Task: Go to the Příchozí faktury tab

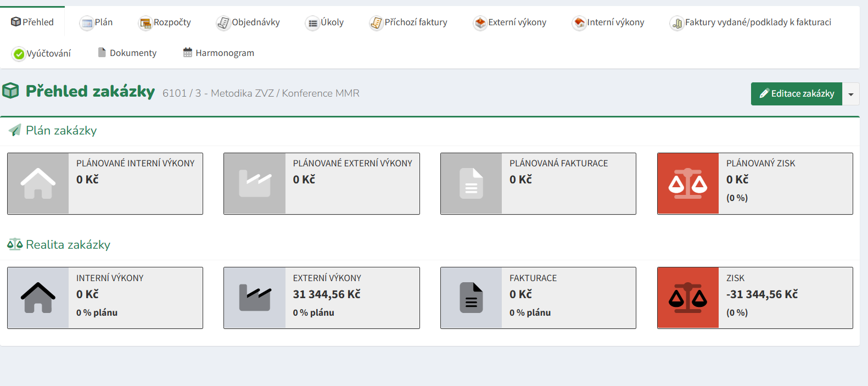Action: pyautogui.click(x=408, y=23)
